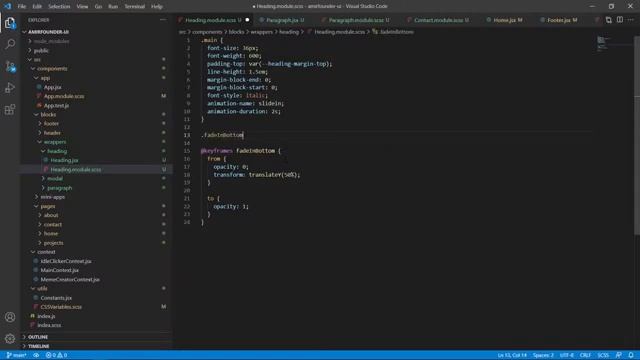Click the open changes icon in editor toolbar

point(609,20)
